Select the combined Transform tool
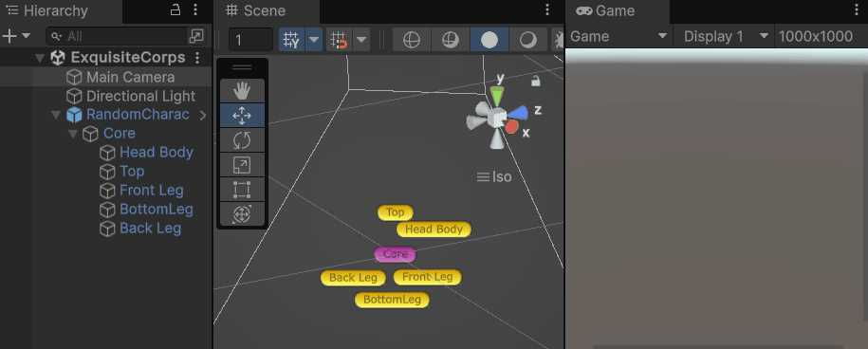The image size is (868, 349). click(x=242, y=214)
